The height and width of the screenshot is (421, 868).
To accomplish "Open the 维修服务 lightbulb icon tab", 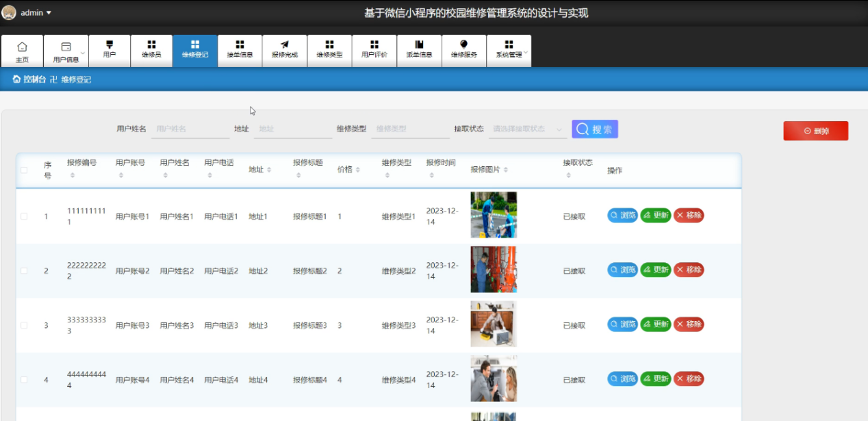I will (464, 51).
